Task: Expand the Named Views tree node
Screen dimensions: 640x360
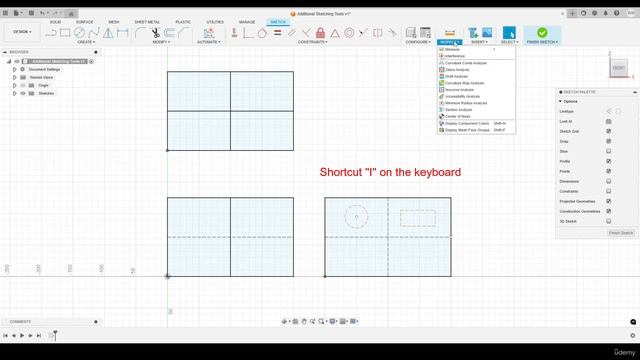Action: tap(15, 78)
